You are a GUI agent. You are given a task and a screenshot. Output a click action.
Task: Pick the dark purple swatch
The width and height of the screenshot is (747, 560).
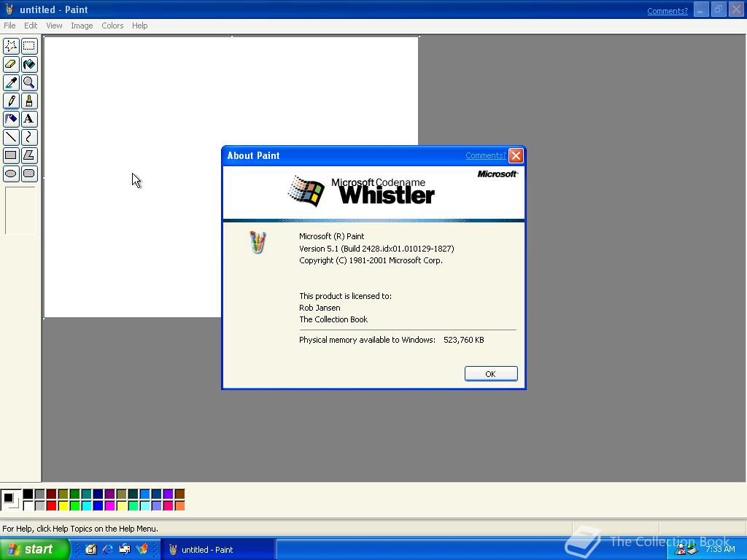109,494
